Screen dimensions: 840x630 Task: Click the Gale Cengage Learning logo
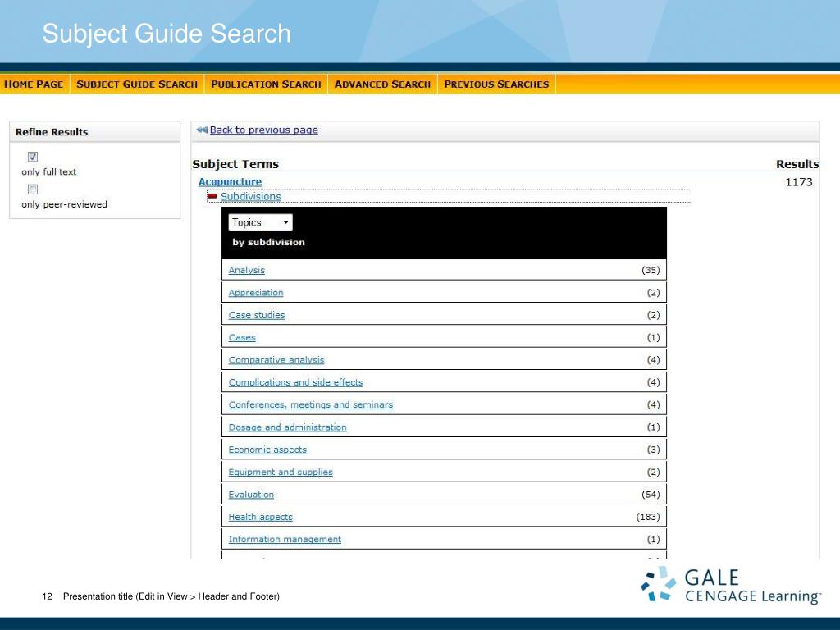(731, 585)
